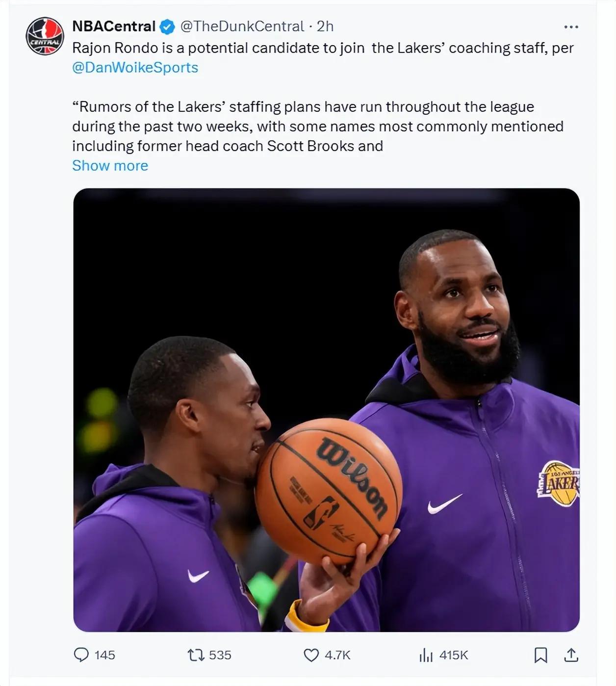Click the 145 replies count
Screen dimensions: 616x686
[x=104, y=655]
